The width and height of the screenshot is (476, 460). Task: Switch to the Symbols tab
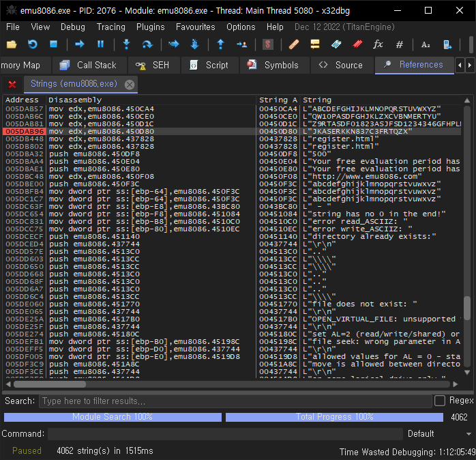(274, 65)
